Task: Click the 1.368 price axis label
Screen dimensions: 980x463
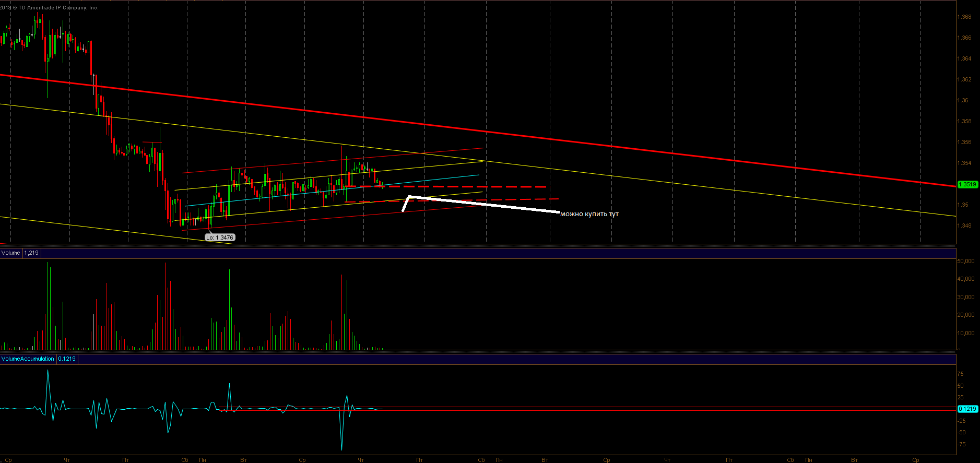Action: coord(964,17)
